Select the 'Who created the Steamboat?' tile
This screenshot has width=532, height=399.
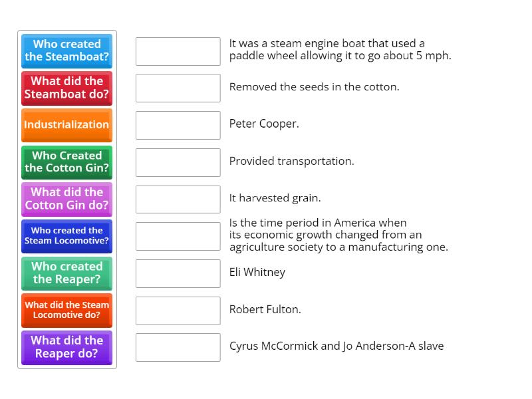[66, 51]
